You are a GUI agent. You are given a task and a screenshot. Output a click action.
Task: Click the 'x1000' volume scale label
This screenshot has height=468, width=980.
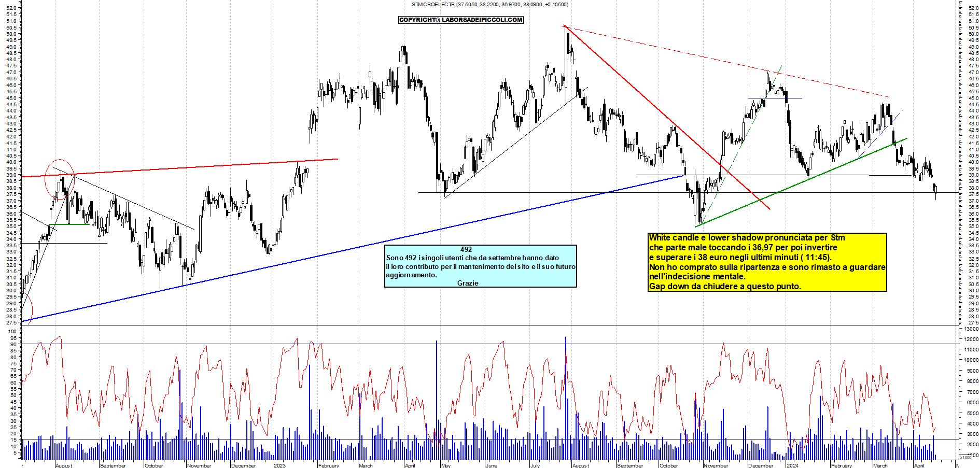pos(965,457)
